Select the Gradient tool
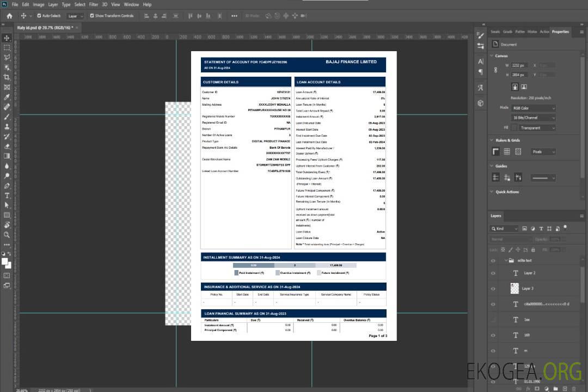The height and width of the screenshot is (392, 588). [x=7, y=156]
